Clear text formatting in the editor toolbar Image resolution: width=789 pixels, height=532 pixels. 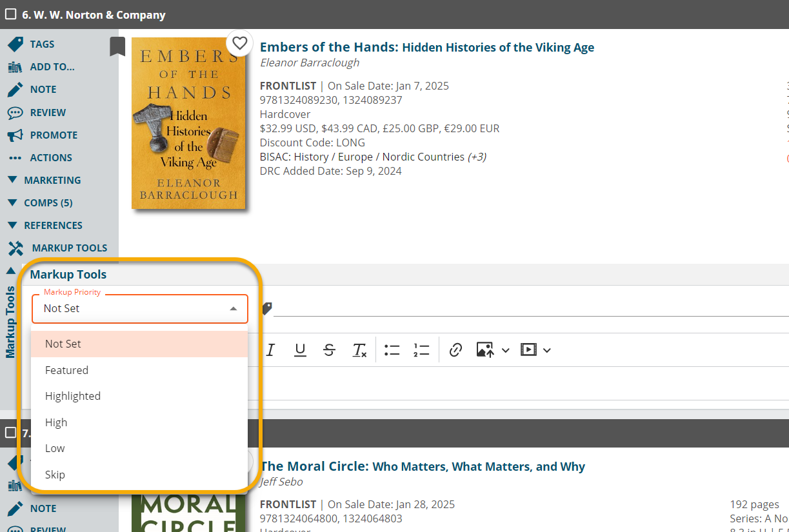pos(359,350)
